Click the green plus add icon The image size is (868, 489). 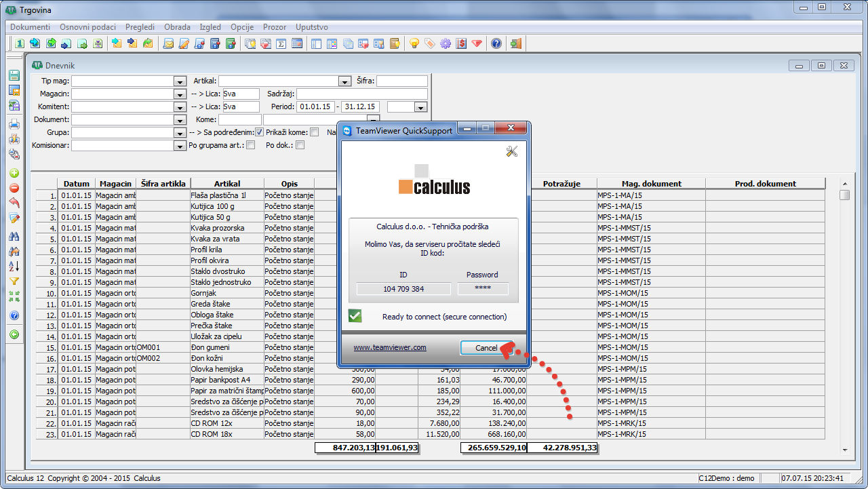[14, 173]
